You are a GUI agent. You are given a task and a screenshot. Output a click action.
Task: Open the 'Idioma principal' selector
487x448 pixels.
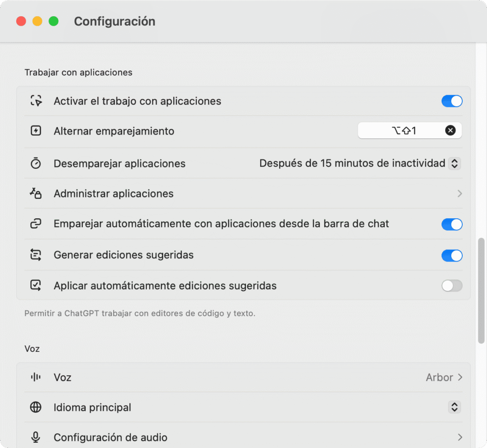[454, 407]
